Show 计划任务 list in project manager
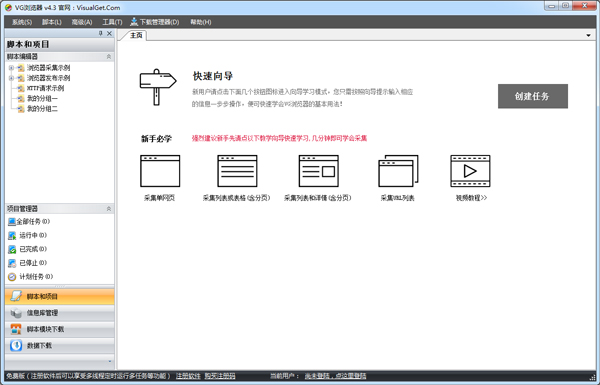 tap(31, 277)
